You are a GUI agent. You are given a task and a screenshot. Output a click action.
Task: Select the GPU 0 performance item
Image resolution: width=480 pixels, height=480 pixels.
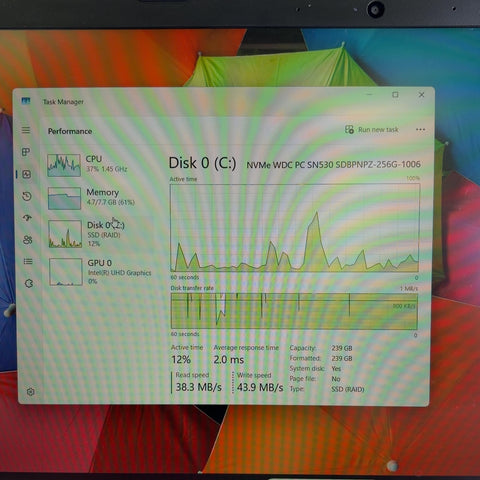click(x=102, y=272)
